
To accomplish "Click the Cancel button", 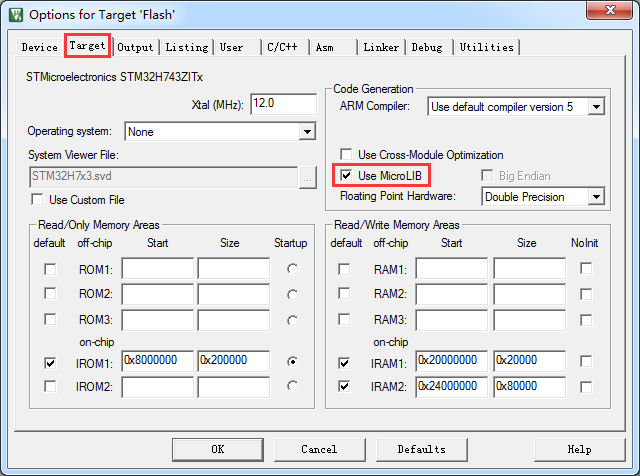I will tap(320, 449).
